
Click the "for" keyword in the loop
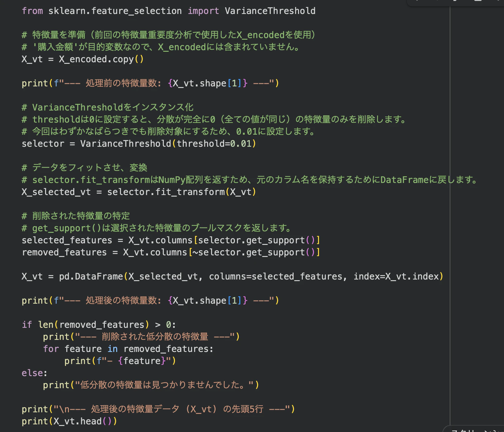point(51,349)
